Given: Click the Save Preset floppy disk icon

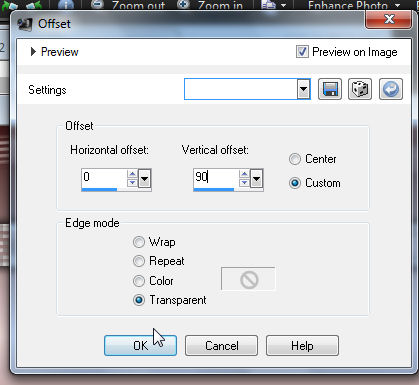Looking at the screenshot, I should [x=330, y=89].
